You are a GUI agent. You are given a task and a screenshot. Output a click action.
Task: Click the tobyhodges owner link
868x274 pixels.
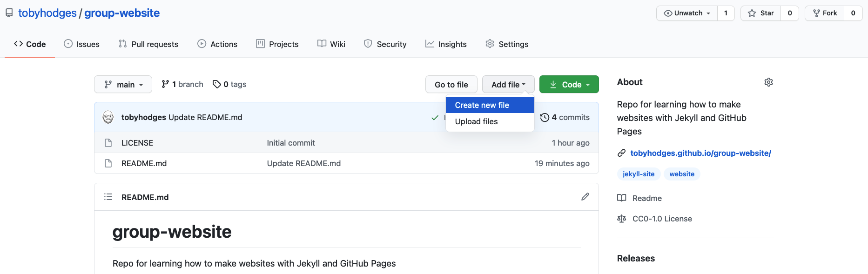[47, 13]
